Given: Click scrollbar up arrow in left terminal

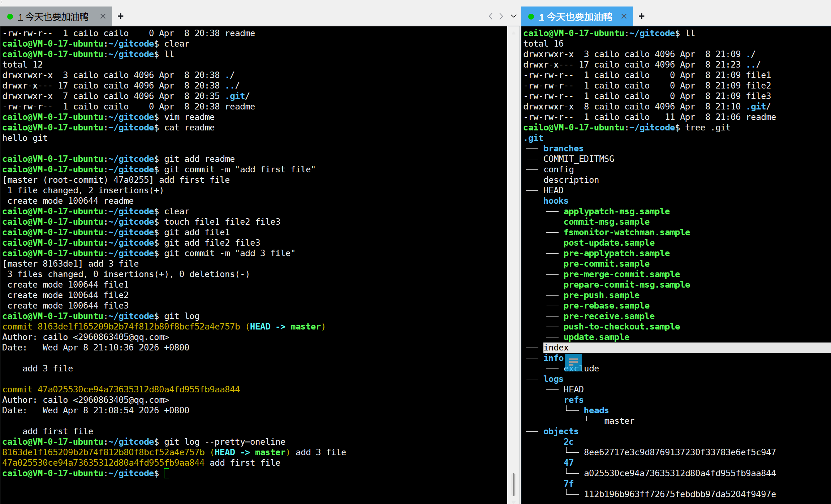Looking at the screenshot, I should (x=513, y=33).
